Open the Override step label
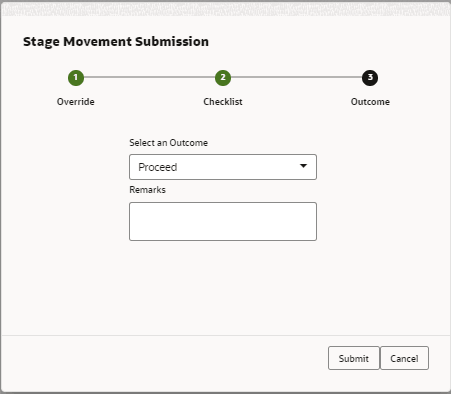The width and height of the screenshot is (451, 394). pyautogui.click(x=76, y=102)
